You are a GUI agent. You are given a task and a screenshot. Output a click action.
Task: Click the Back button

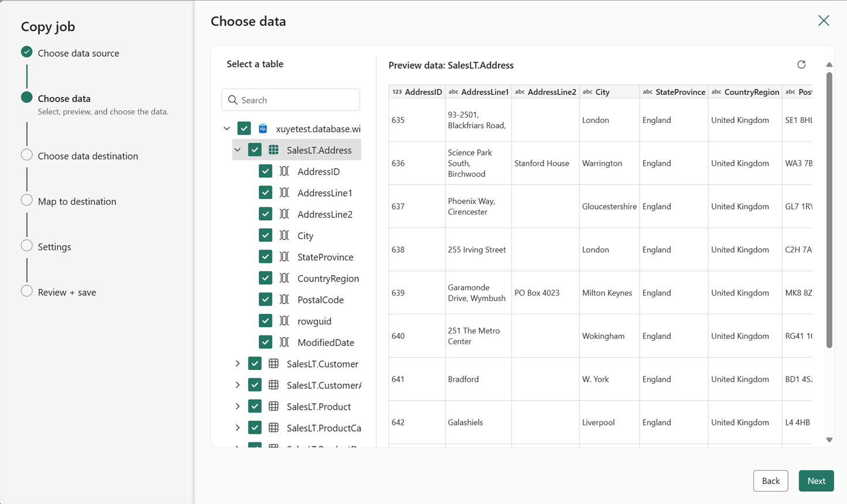coord(770,481)
